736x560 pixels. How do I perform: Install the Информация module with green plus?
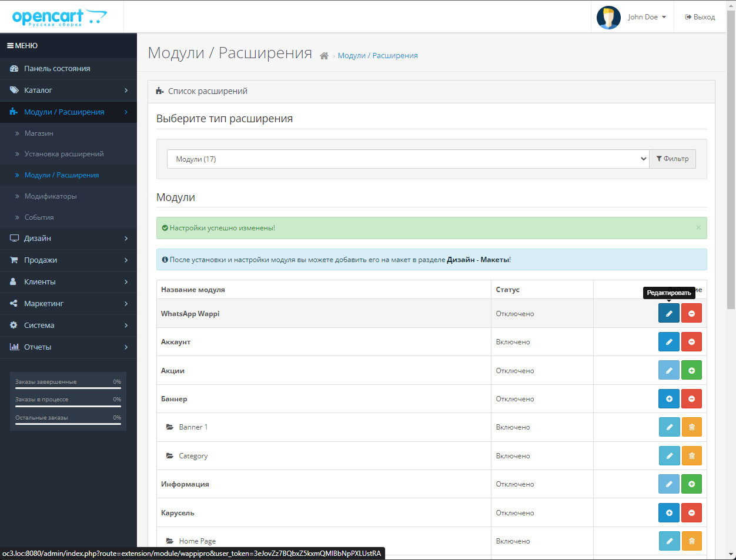coord(691,484)
